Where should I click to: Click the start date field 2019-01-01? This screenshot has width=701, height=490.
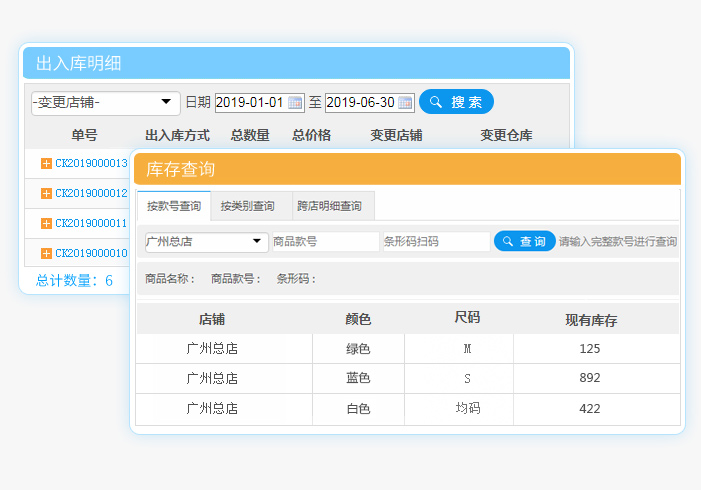[250, 102]
